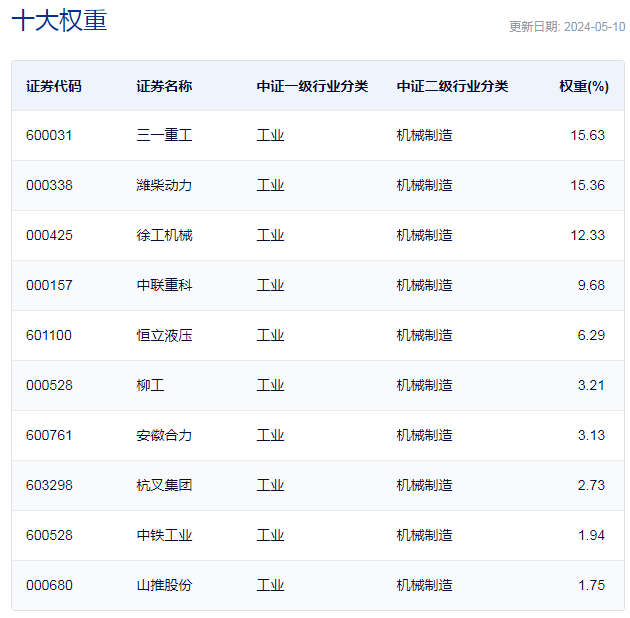630x618 pixels.
Task: Select the 证券代码 column header
Action: 54,86
